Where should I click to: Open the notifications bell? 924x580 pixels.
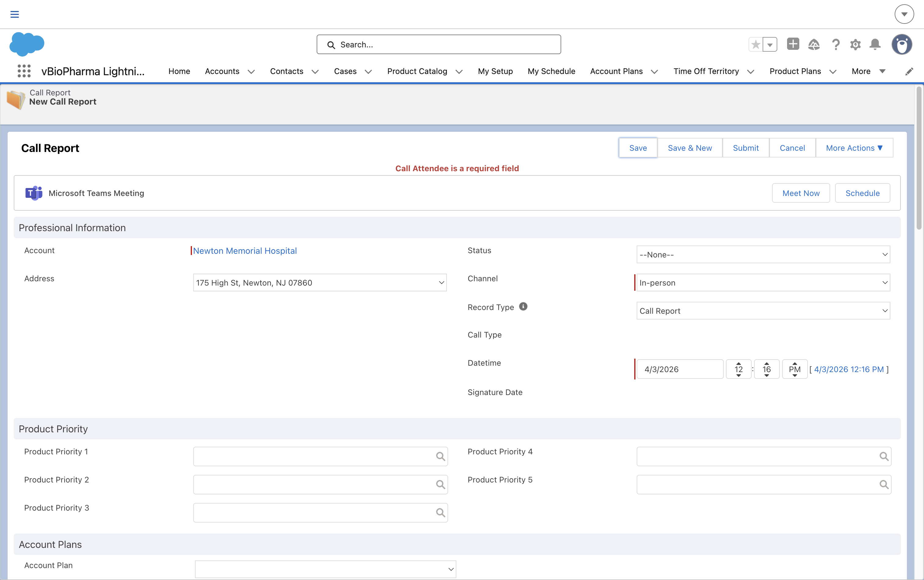[875, 45]
